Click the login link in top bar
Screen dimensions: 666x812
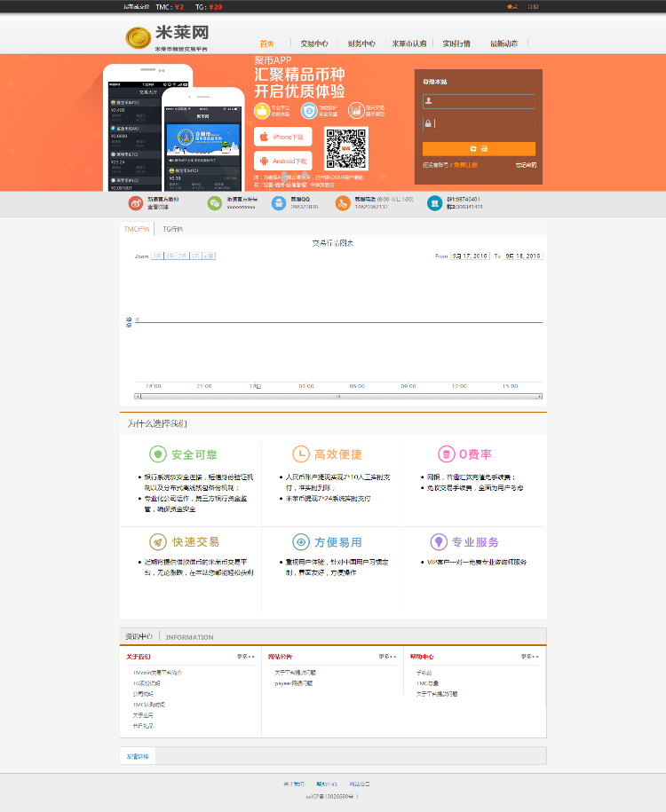click(x=512, y=7)
